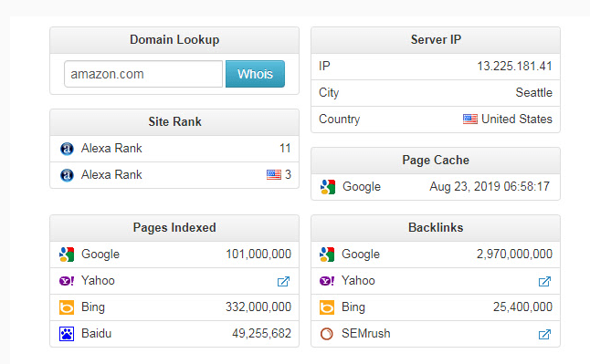Click the US flag next to United States
The image size is (590, 364).
pyautogui.click(x=470, y=120)
